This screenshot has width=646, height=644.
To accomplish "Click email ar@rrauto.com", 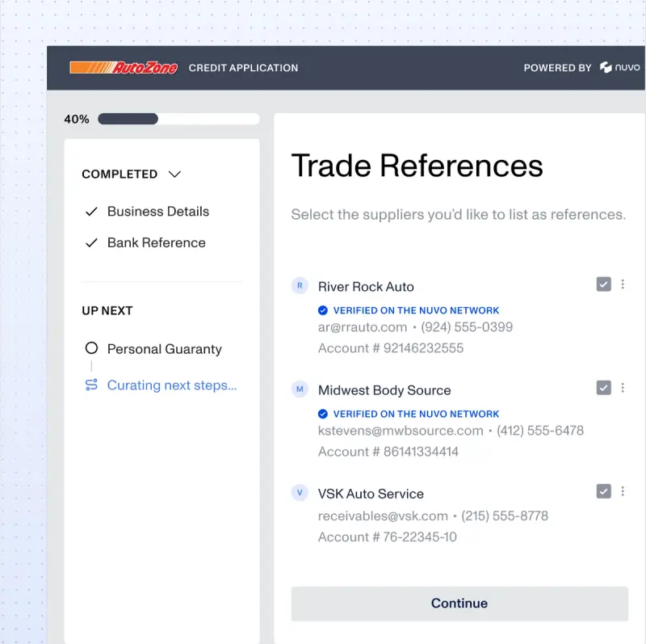I will click(363, 327).
